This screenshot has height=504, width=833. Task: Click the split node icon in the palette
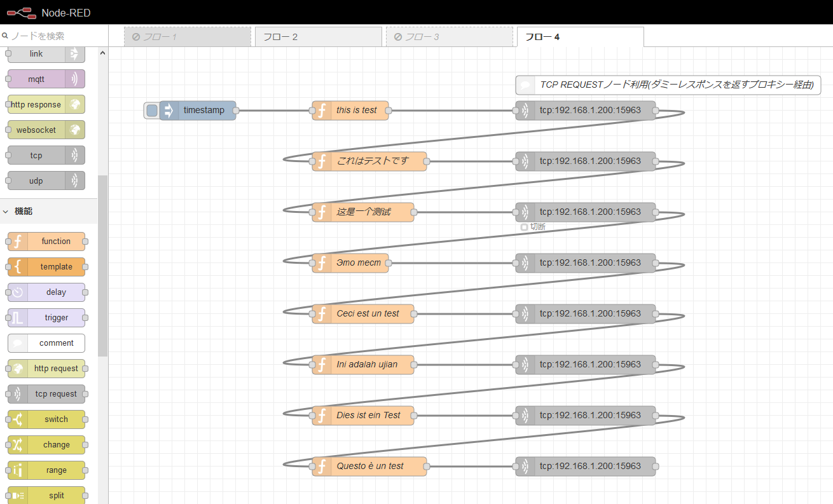point(18,495)
